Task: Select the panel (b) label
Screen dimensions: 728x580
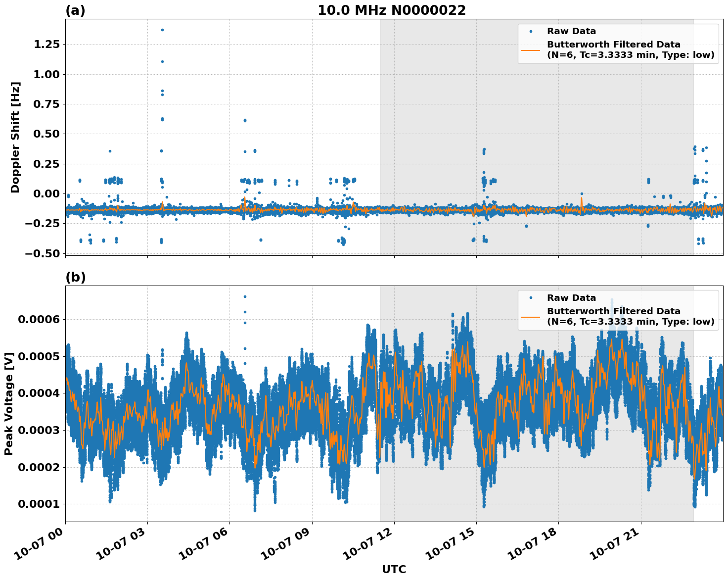Action: coord(76,278)
